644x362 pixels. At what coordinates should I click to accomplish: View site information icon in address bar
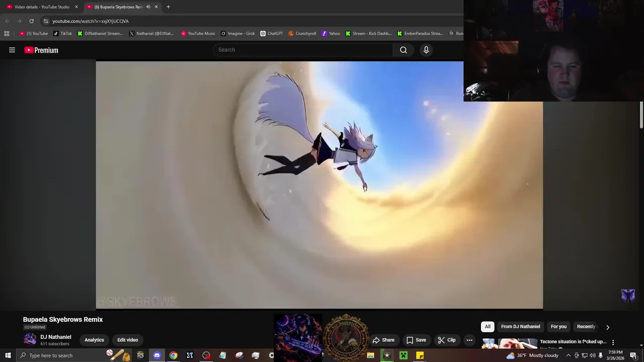[46, 21]
